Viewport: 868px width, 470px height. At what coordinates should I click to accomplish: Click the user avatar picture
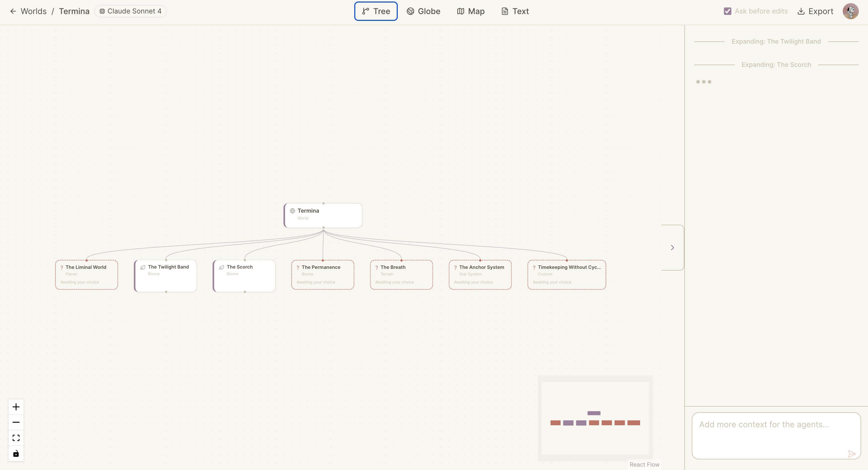[850, 11]
